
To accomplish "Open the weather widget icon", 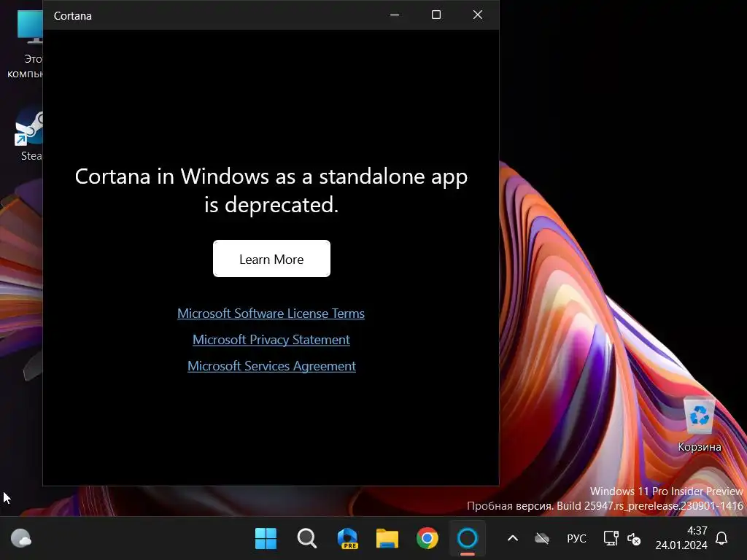I will (x=21, y=539).
